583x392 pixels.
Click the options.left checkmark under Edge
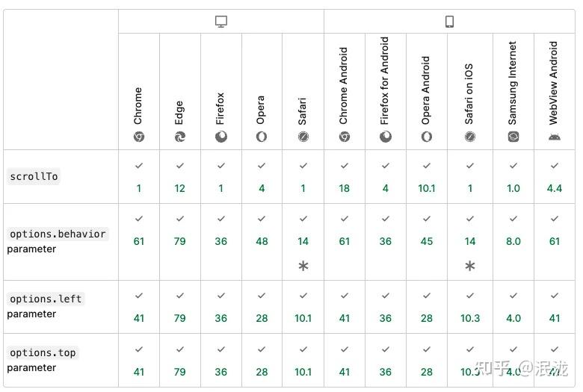coord(179,296)
